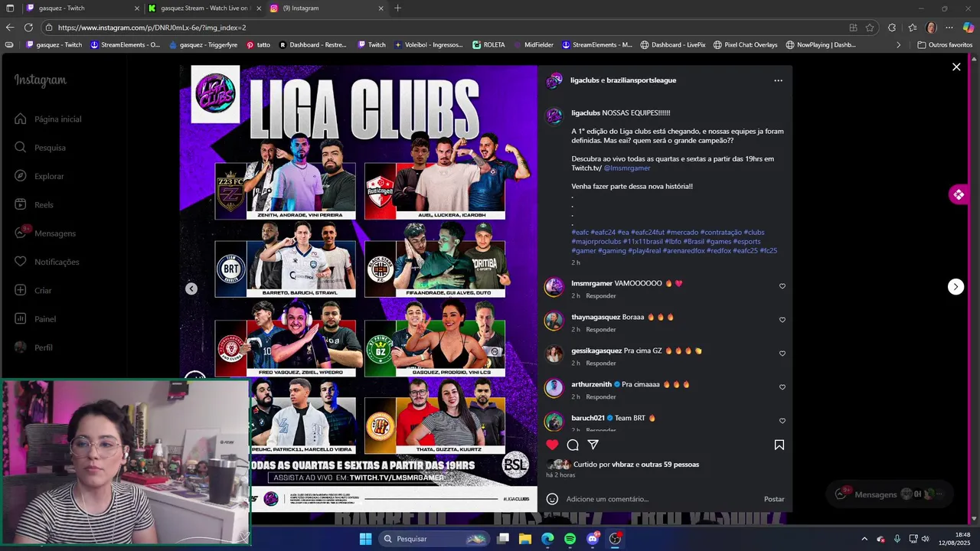The image size is (980, 551).
Task: Open File Explorer from taskbar
Action: coord(525,539)
